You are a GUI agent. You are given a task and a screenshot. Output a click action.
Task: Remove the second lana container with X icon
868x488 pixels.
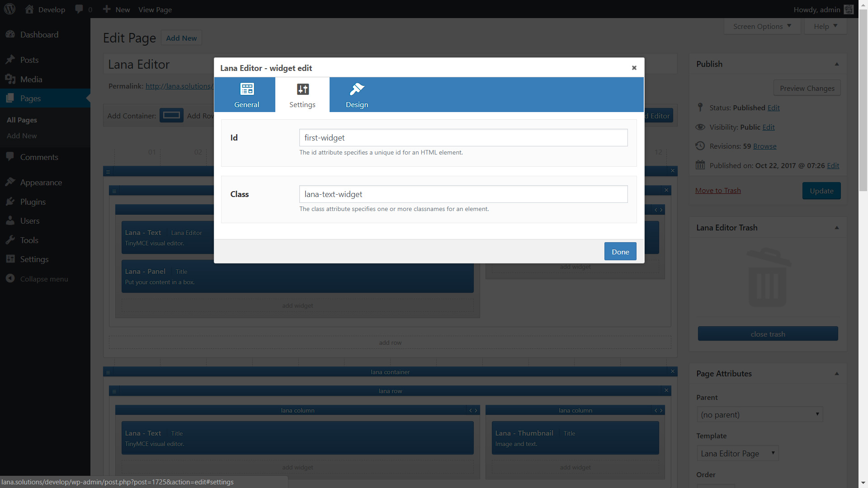(672, 371)
